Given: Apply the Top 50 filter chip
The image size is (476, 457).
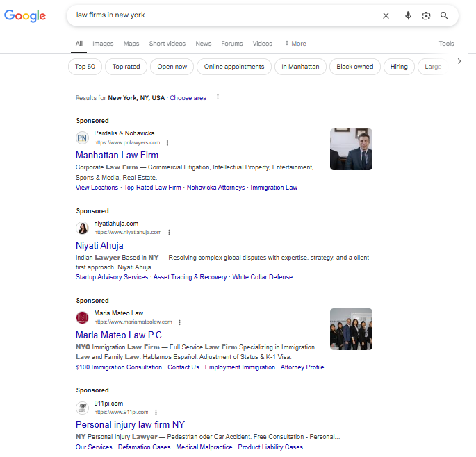Looking at the screenshot, I should (85, 67).
